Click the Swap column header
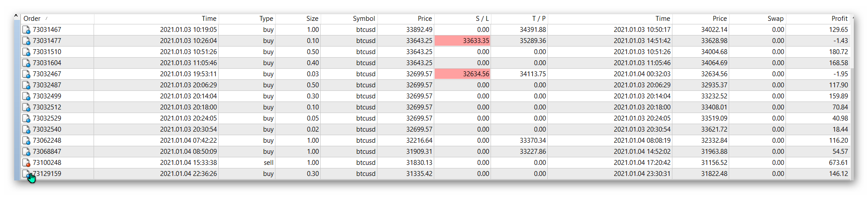 tap(775, 19)
